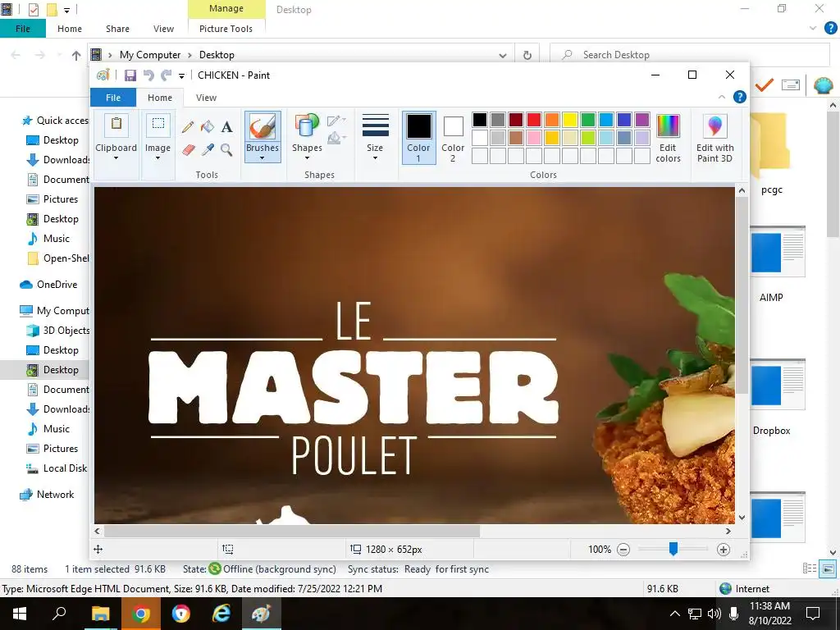840x630 pixels.
Task: Click the Paint Help question mark icon
Action: (740, 97)
